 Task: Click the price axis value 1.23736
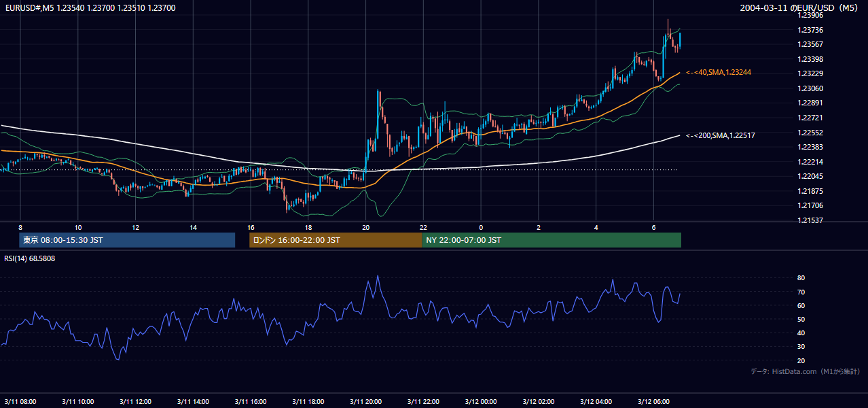[811, 30]
